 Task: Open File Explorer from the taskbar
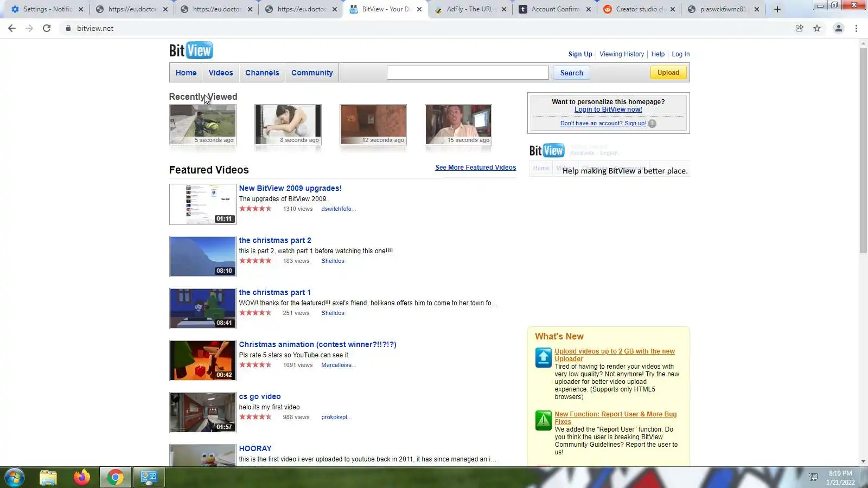coord(48,478)
